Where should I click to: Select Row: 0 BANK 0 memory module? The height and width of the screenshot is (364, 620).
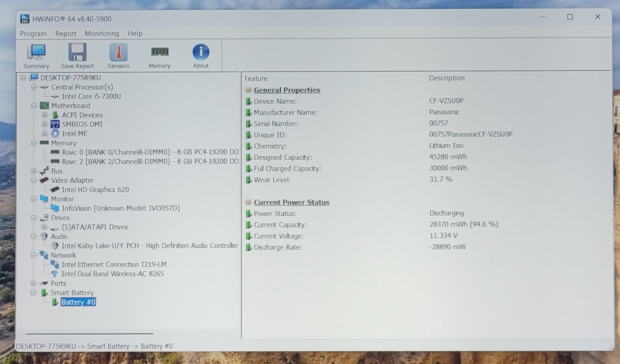tap(150, 152)
